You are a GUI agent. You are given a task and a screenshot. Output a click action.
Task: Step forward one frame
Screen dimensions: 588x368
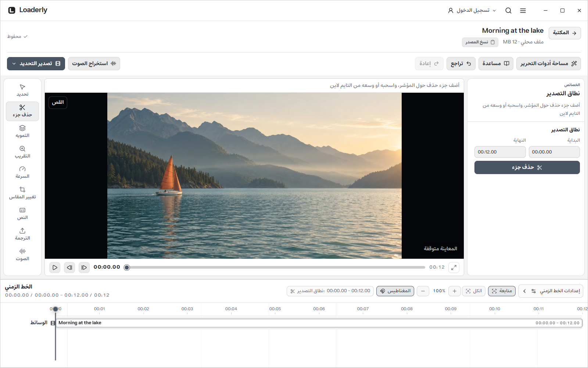tap(84, 268)
